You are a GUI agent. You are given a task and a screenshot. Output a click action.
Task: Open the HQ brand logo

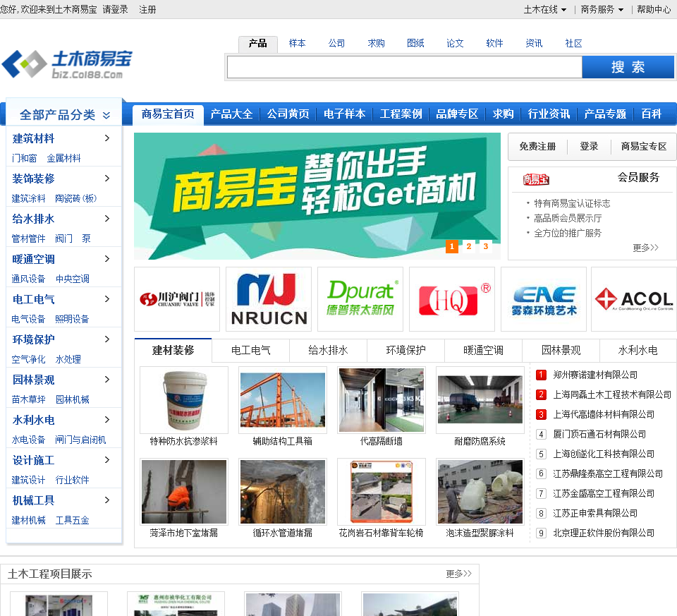451,299
